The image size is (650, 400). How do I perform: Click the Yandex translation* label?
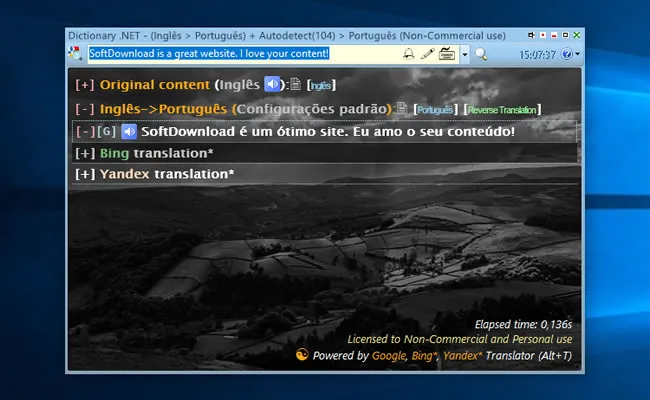point(167,174)
